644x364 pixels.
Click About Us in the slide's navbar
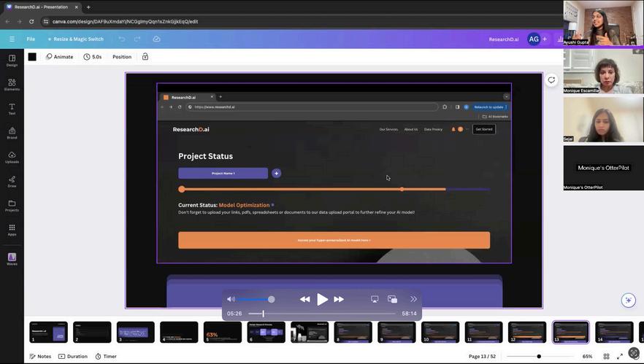coord(410,129)
